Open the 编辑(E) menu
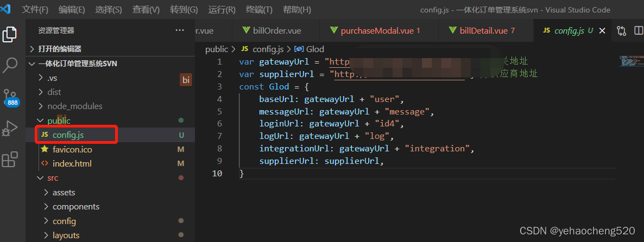 coord(72,10)
